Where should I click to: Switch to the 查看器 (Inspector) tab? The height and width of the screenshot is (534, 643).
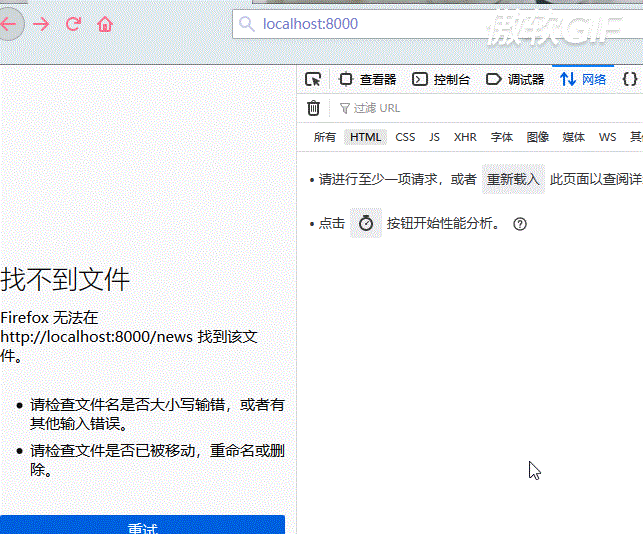click(367, 79)
